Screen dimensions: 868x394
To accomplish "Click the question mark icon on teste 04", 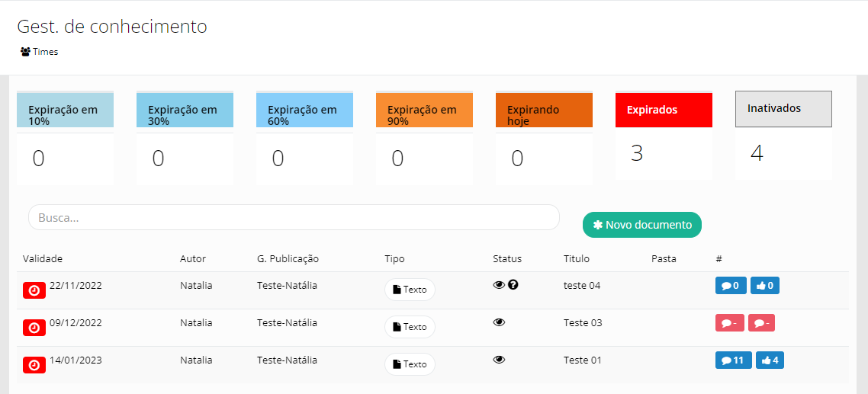I will click(513, 285).
